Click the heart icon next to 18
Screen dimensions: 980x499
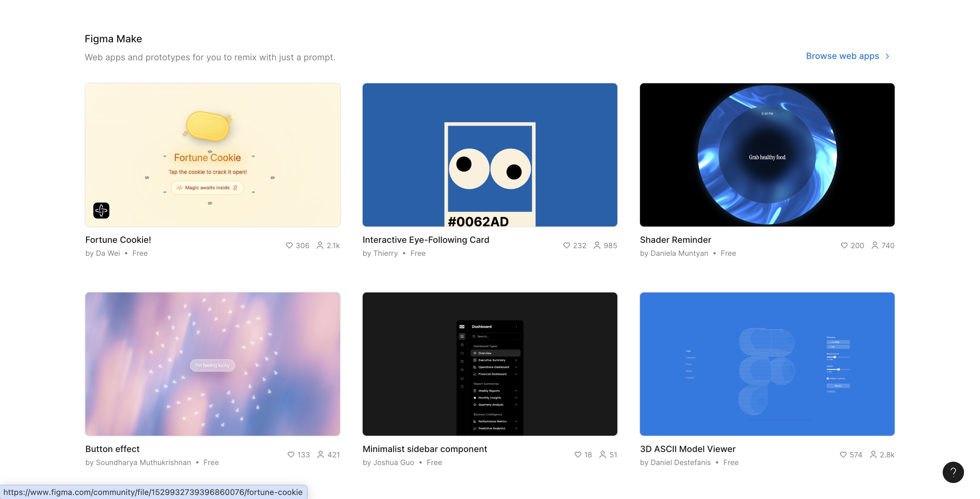(578, 455)
